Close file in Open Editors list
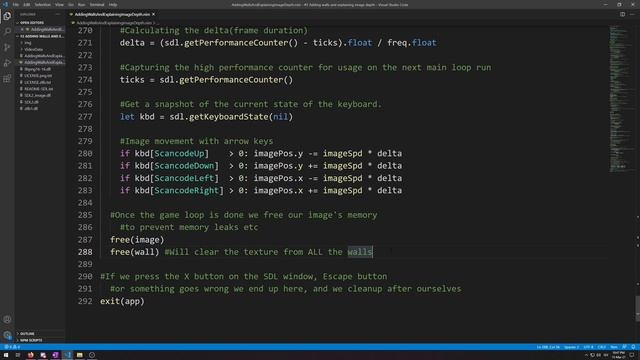Screen dimensions: 640x360 point(22,29)
